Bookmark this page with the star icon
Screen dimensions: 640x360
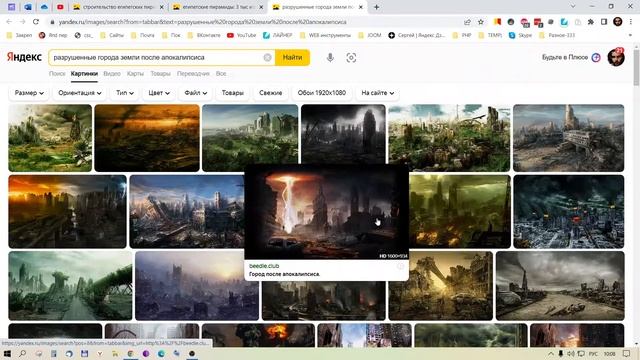(481, 22)
